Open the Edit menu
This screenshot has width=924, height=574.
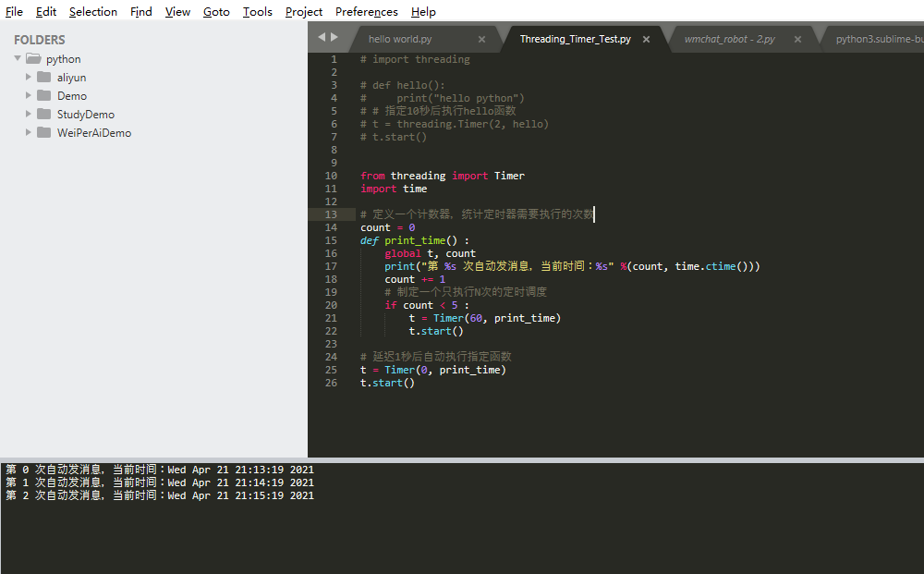(x=46, y=12)
